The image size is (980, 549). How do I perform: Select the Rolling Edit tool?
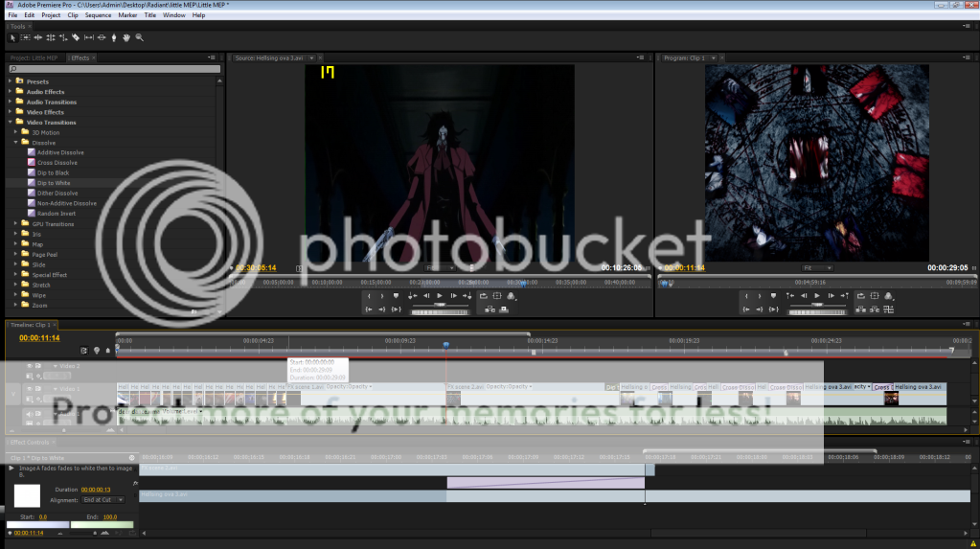[51, 38]
